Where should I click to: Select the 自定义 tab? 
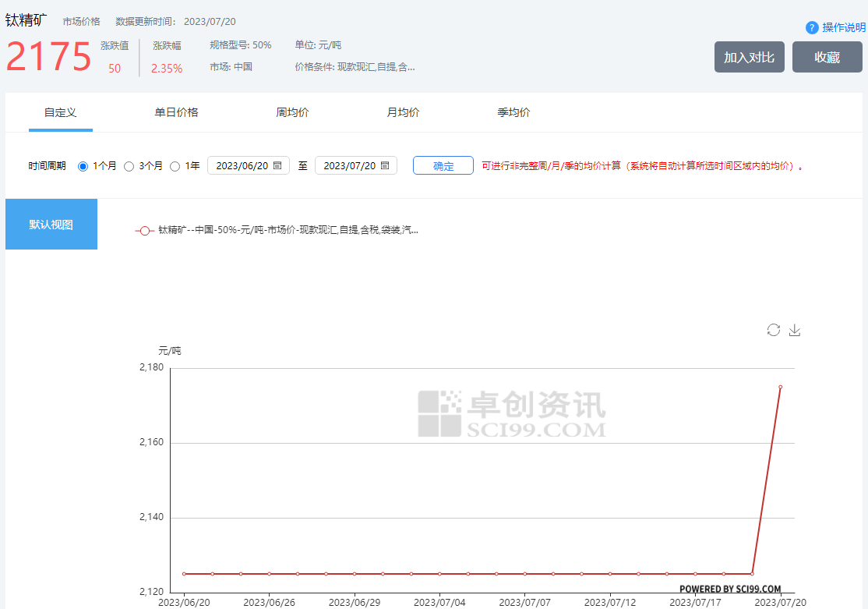pyautogui.click(x=61, y=112)
